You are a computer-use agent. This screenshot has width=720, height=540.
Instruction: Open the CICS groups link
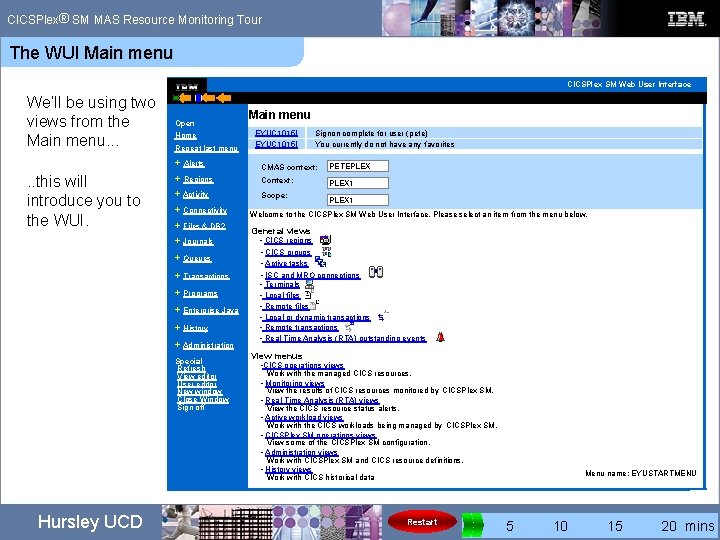(x=288, y=252)
